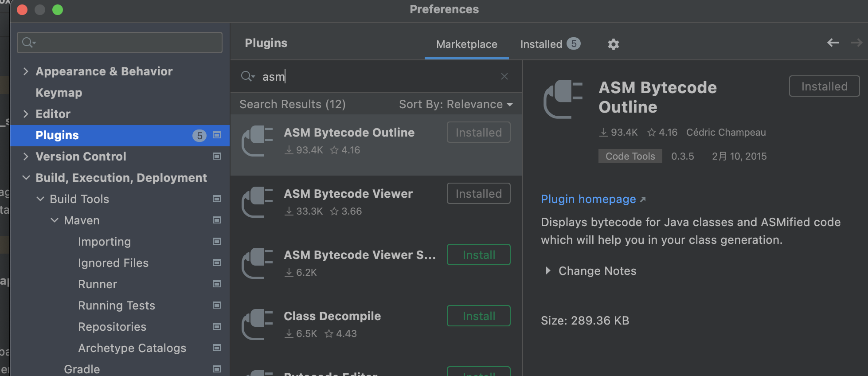This screenshot has height=376, width=868.
Task: Click search magnifier in plugin search bar
Action: click(247, 76)
